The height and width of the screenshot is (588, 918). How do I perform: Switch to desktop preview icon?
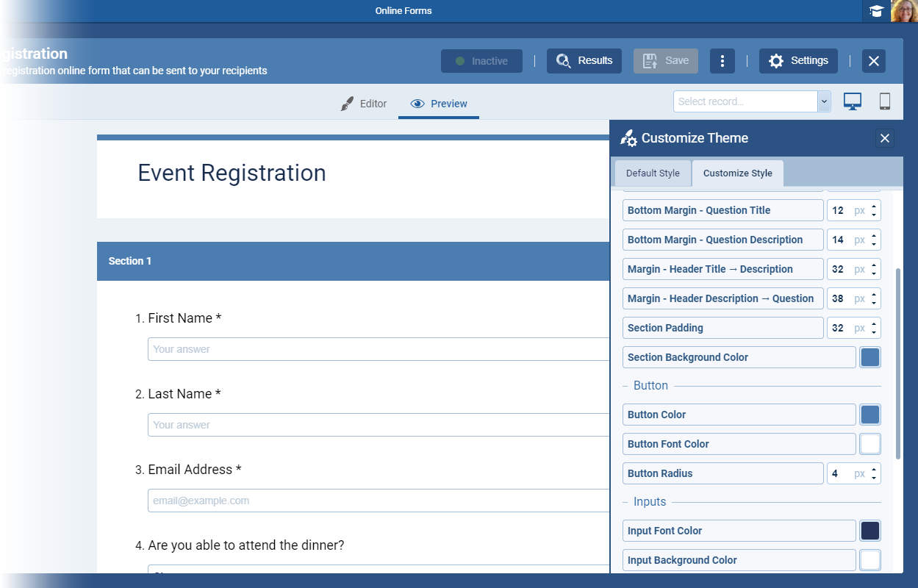[x=853, y=102]
